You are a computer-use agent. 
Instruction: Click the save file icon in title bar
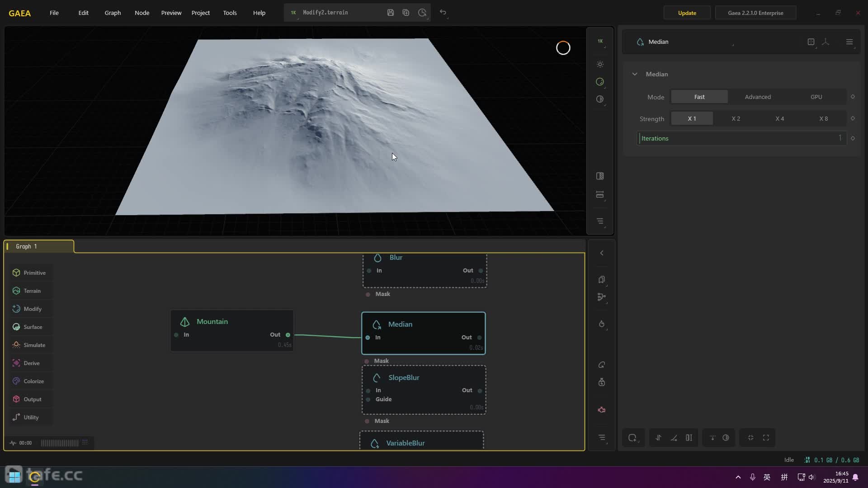click(391, 13)
